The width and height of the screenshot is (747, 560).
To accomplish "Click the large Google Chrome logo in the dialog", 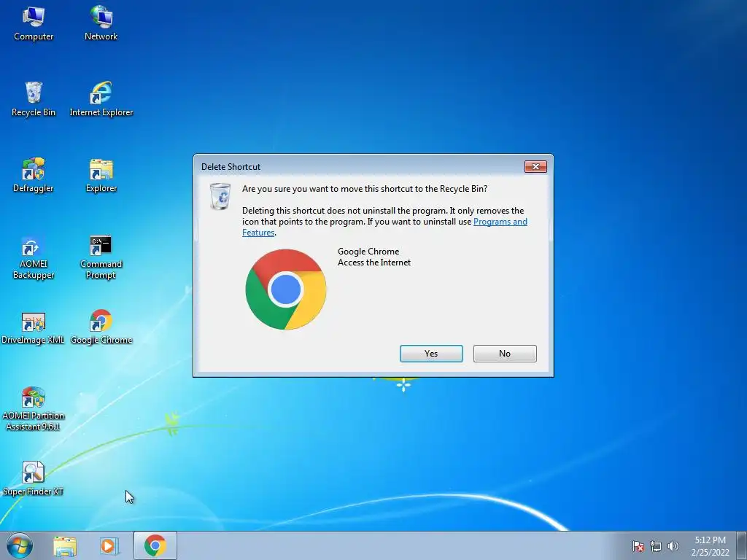I will (x=286, y=289).
